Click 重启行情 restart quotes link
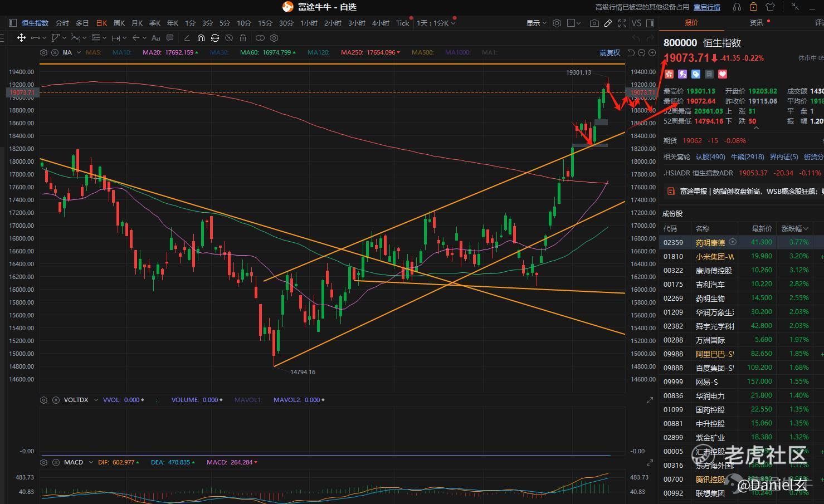 click(x=707, y=7)
